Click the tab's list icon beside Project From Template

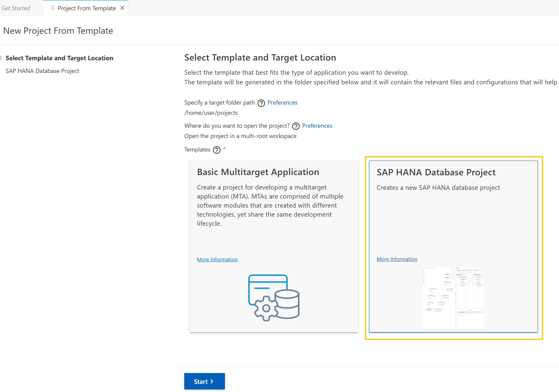(53, 8)
